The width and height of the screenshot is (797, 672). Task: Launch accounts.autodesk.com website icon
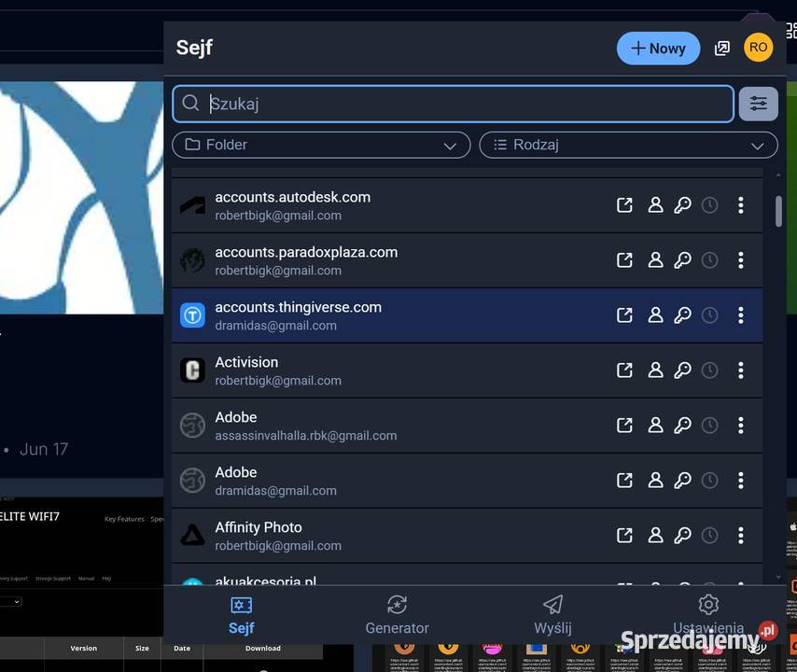pyautogui.click(x=624, y=205)
